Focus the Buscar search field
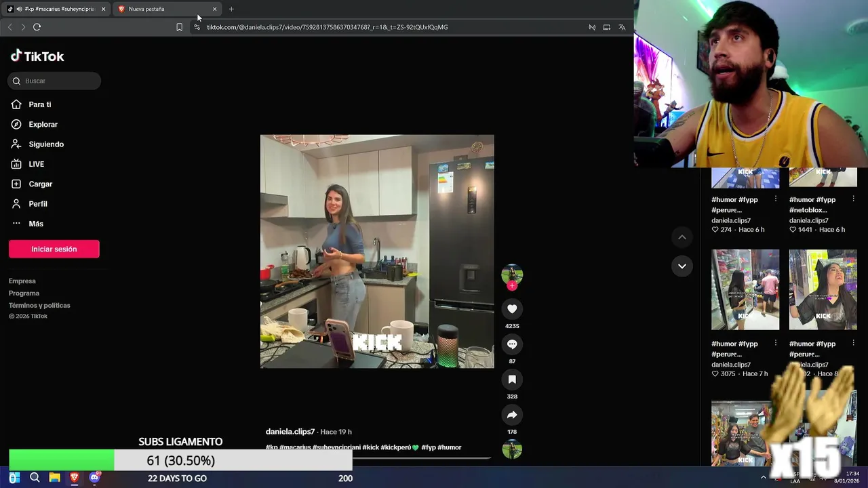868x488 pixels. [54, 81]
